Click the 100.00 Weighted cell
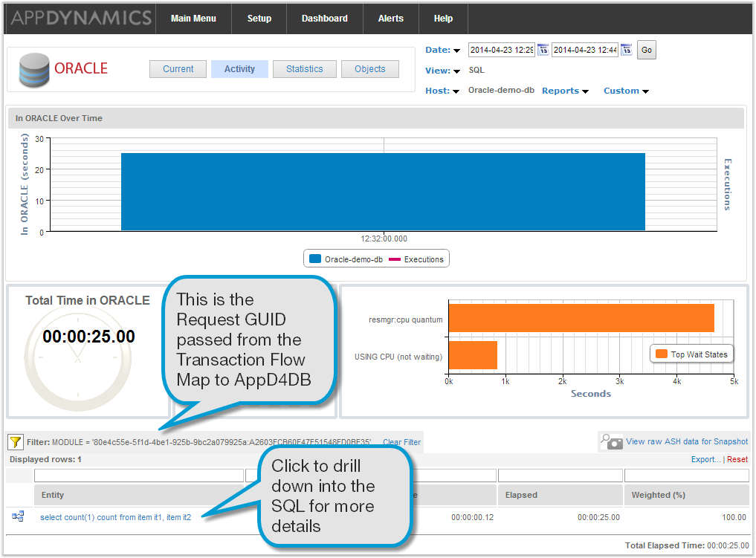 [734, 517]
